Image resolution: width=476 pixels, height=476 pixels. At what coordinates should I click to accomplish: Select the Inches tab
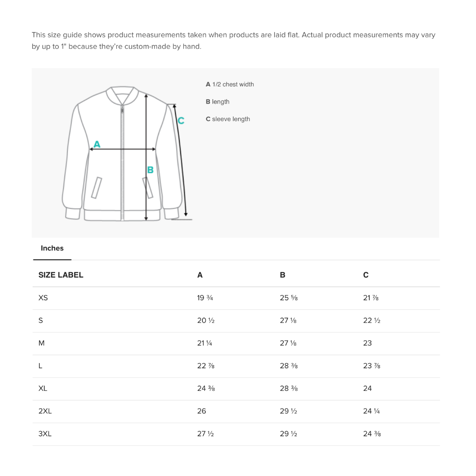[52, 248]
